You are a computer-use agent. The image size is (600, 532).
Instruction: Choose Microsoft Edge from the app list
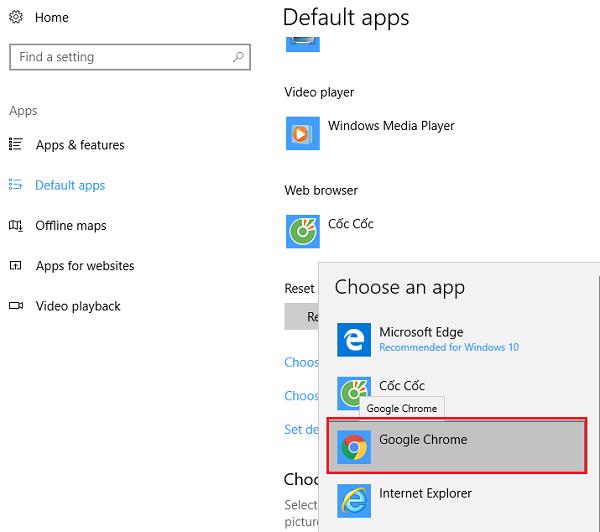click(x=421, y=338)
